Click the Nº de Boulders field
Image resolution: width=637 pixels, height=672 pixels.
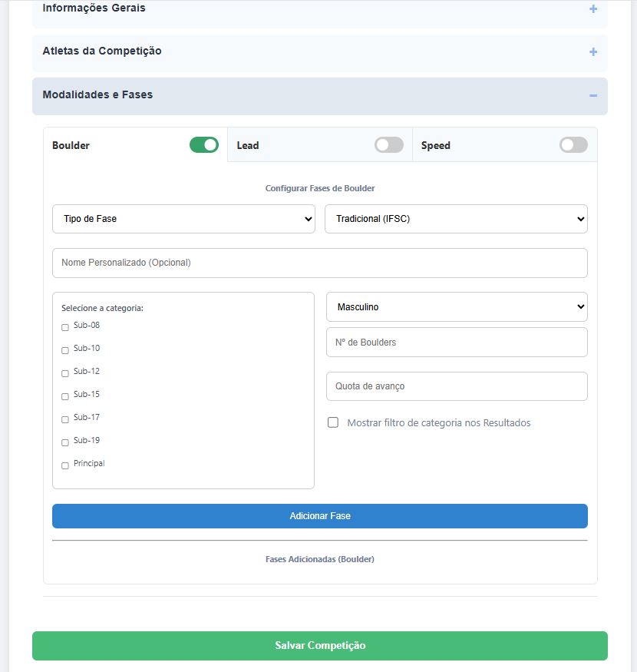(457, 342)
